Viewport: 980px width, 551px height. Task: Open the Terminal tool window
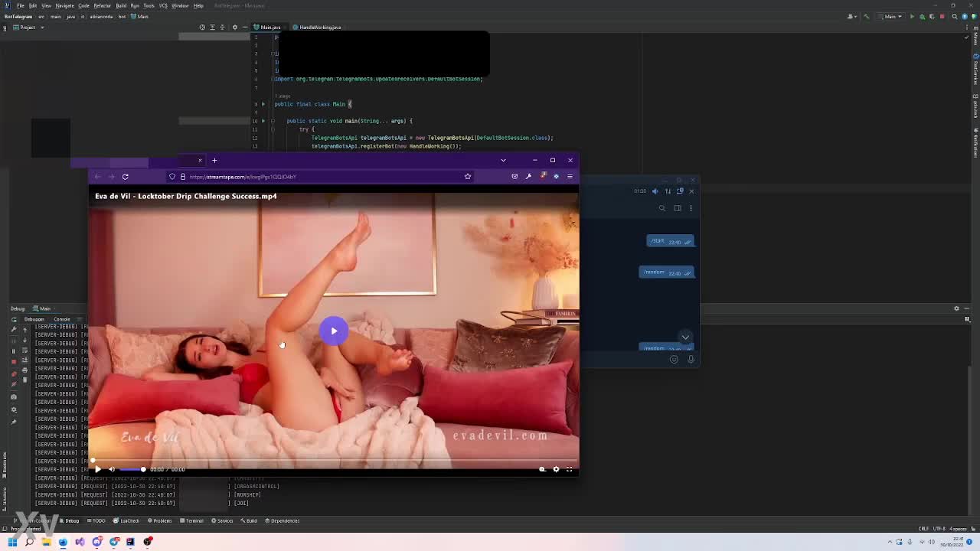coord(194,520)
